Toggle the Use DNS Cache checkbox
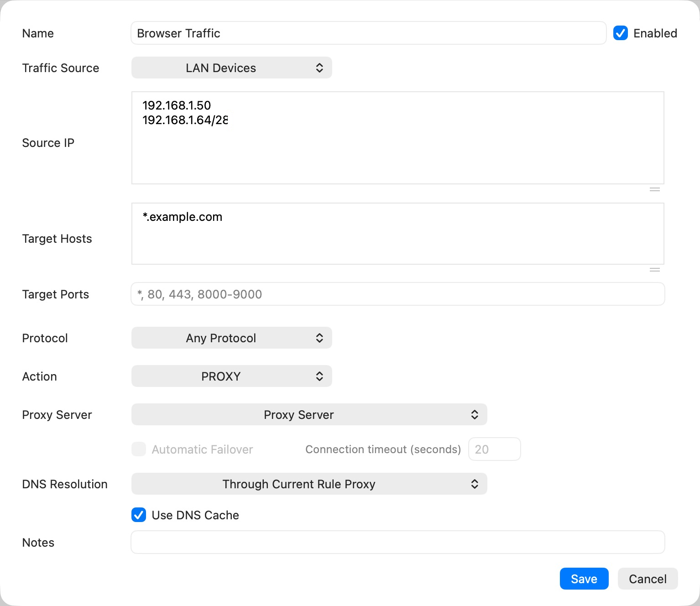The image size is (700, 606). 139,515
